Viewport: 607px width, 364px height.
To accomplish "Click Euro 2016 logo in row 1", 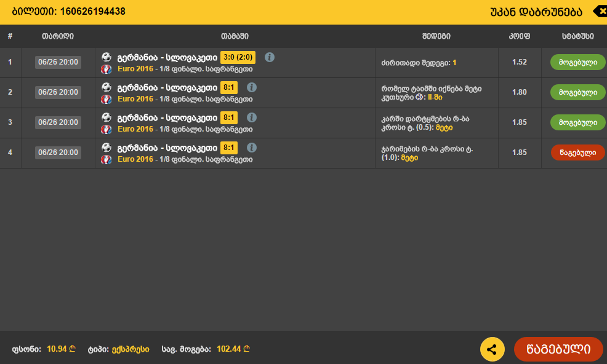I will (x=107, y=69).
